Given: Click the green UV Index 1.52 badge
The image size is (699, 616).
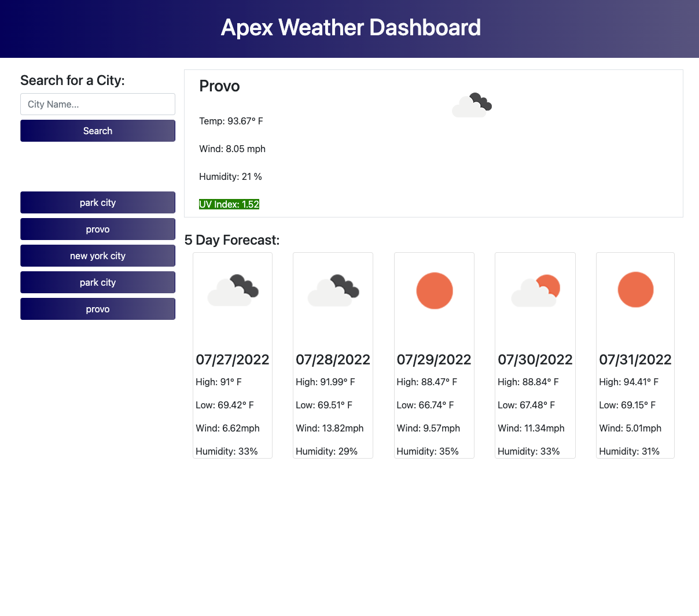Looking at the screenshot, I should click(229, 204).
